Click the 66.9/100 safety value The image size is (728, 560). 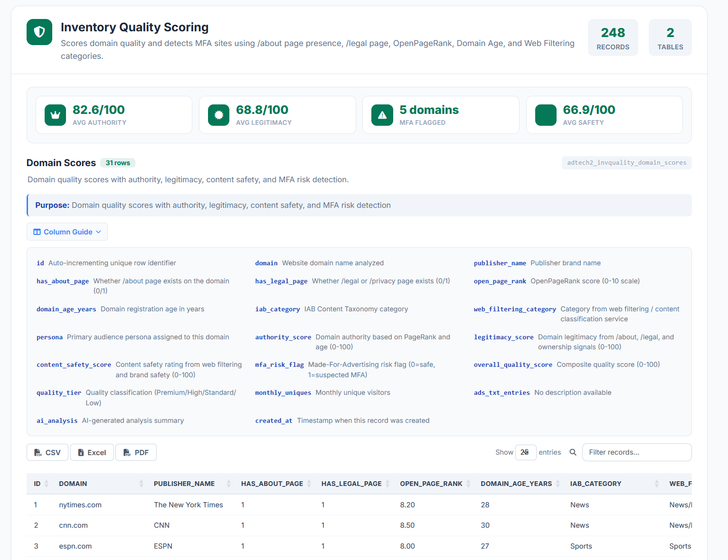pos(589,110)
